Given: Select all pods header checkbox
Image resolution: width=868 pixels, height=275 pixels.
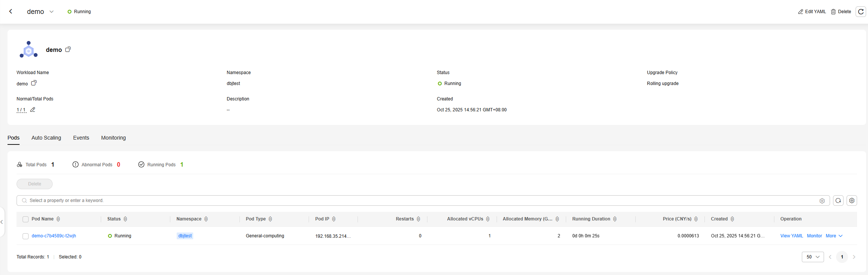Looking at the screenshot, I should (26, 219).
